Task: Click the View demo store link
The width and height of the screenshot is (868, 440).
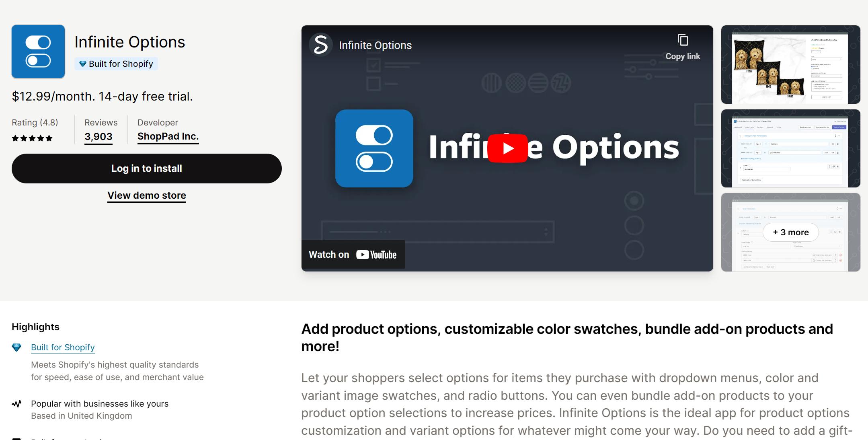Action: [146, 195]
